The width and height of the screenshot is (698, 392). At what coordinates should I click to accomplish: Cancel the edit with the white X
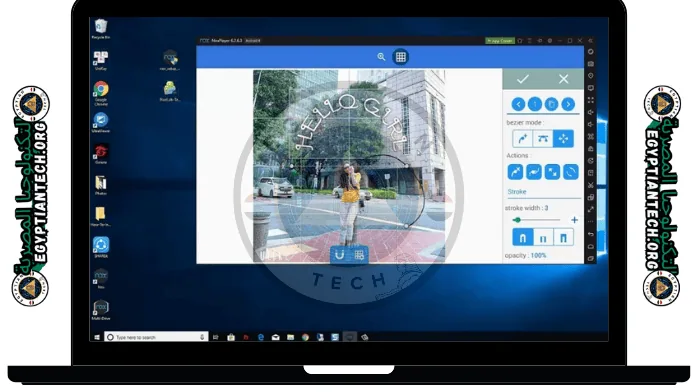coord(564,79)
